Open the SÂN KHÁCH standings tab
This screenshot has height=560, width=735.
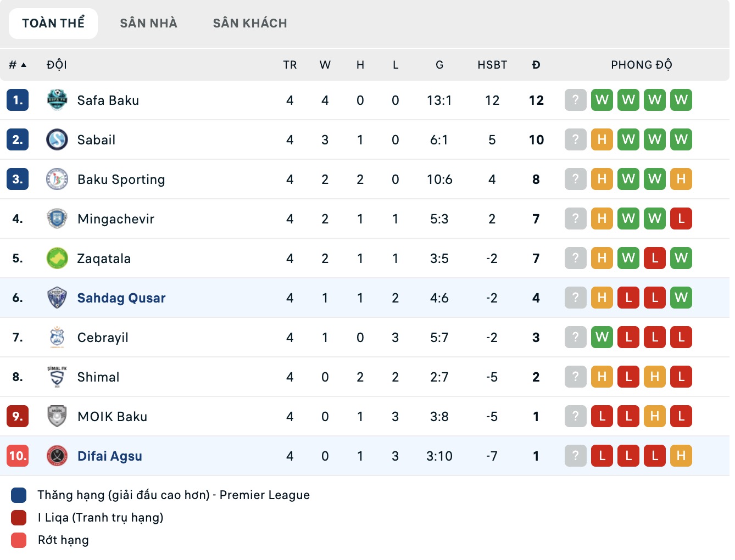250,23
